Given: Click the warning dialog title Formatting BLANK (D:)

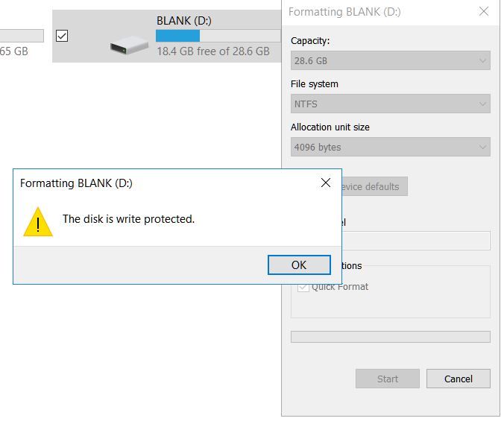Looking at the screenshot, I should pos(76,183).
